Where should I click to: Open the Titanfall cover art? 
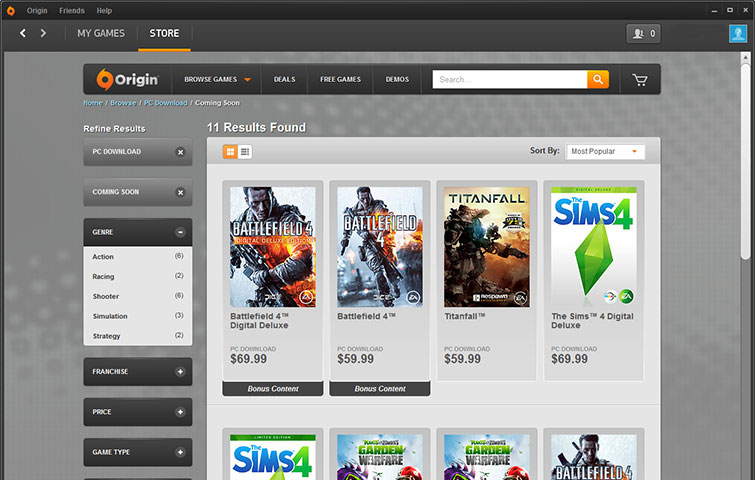487,247
